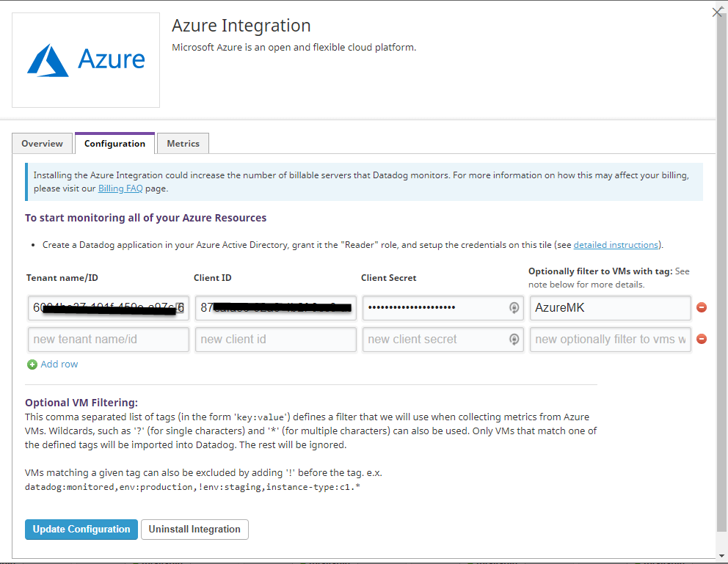Viewport: 728px width, 564px height.
Task: Open the Metrics tab
Action: coord(183,143)
